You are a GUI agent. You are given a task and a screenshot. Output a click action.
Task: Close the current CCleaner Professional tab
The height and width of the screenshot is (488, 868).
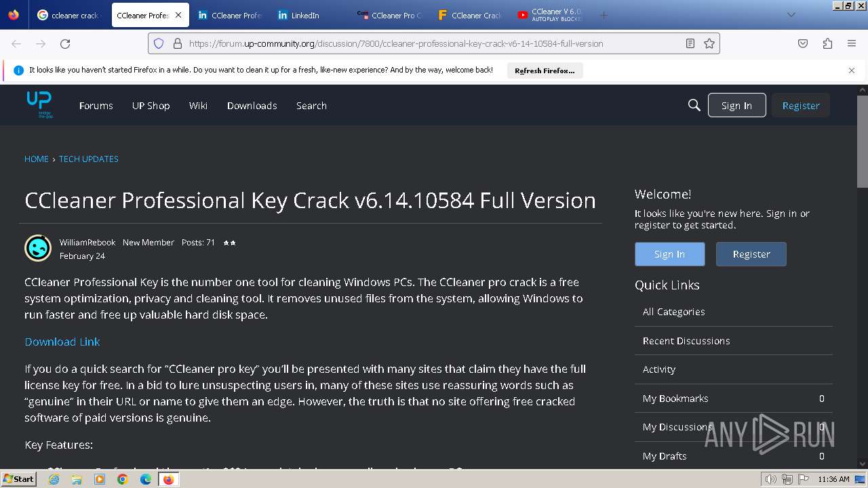[178, 15]
